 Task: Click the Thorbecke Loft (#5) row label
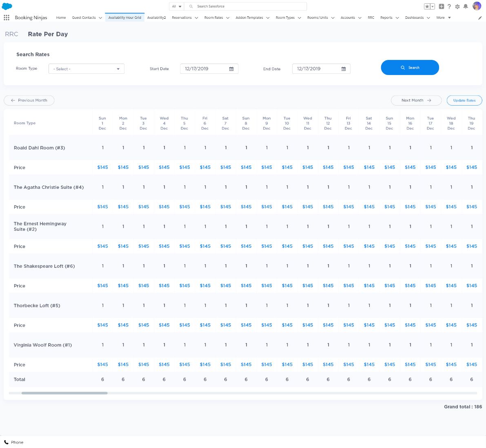click(x=37, y=306)
